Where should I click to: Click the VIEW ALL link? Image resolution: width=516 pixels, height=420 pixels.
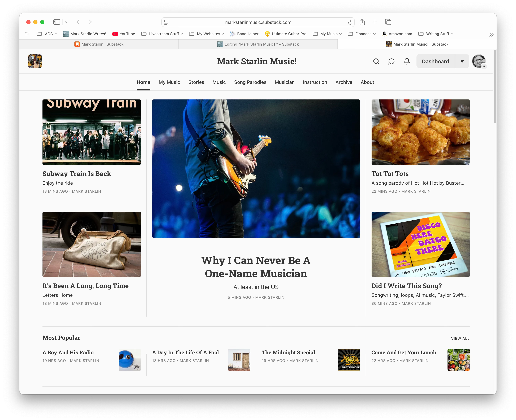coord(460,338)
